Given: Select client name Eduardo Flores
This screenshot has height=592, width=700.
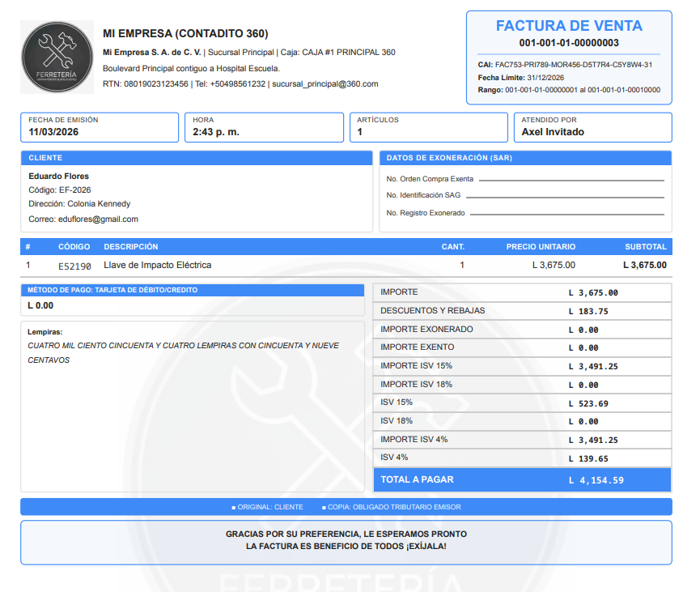Looking at the screenshot, I should (58, 176).
